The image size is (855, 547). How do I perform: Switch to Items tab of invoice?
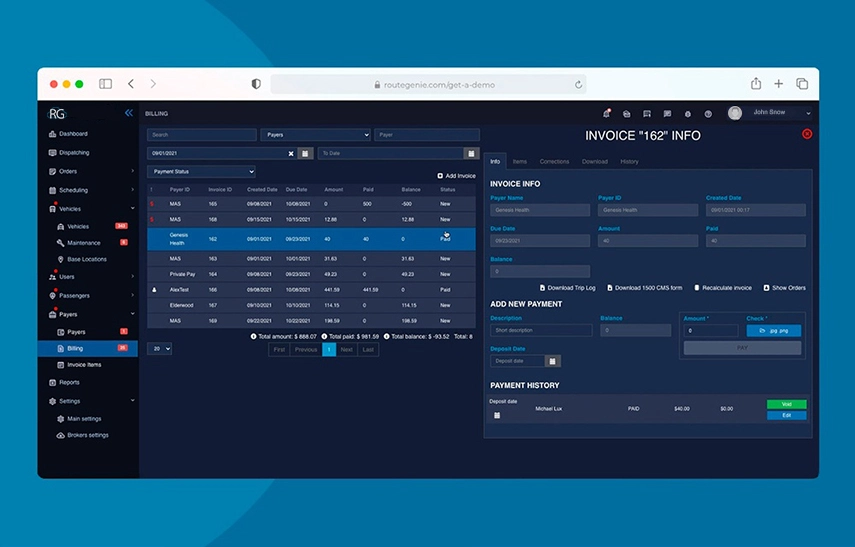click(x=520, y=161)
